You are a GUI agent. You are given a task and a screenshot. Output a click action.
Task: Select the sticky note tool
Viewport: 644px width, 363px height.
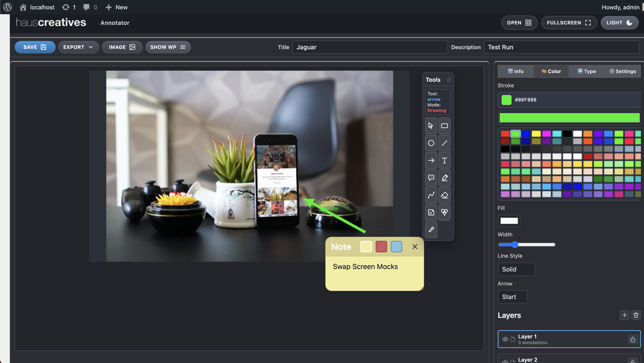(x=431, y=212)
